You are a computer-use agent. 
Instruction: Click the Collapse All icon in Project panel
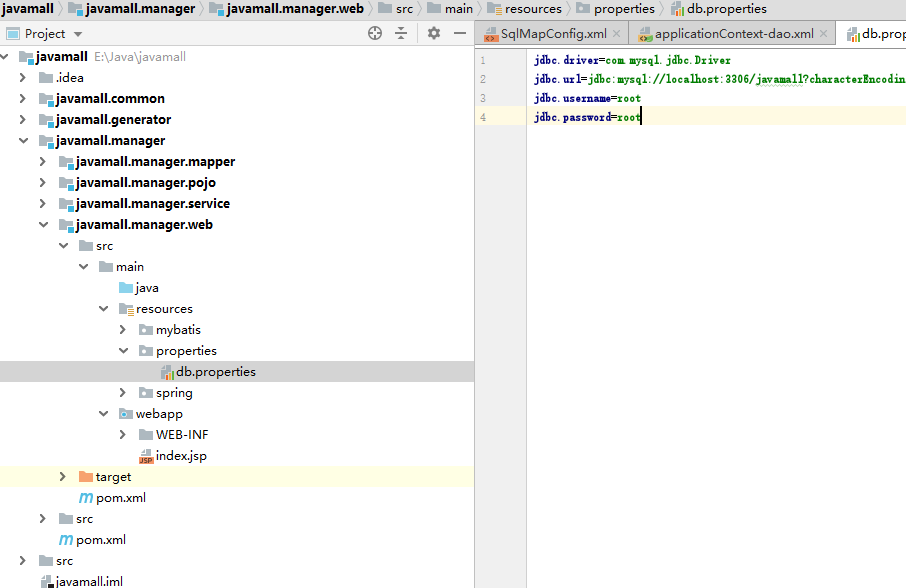(x=401, y=33)
